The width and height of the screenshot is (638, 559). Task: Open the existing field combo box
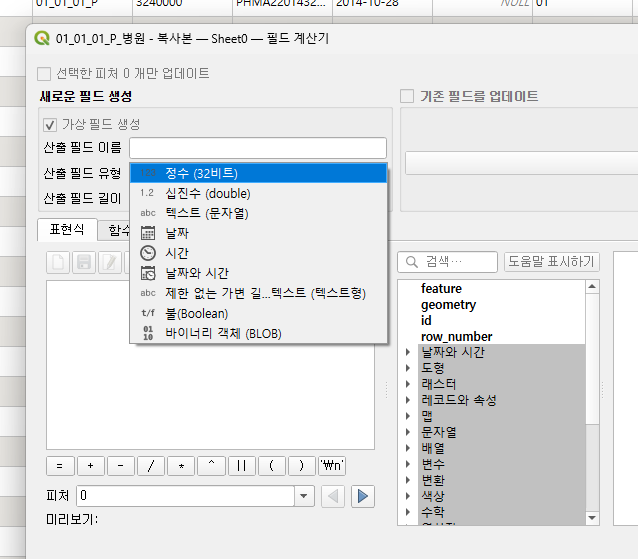(522, 163)
